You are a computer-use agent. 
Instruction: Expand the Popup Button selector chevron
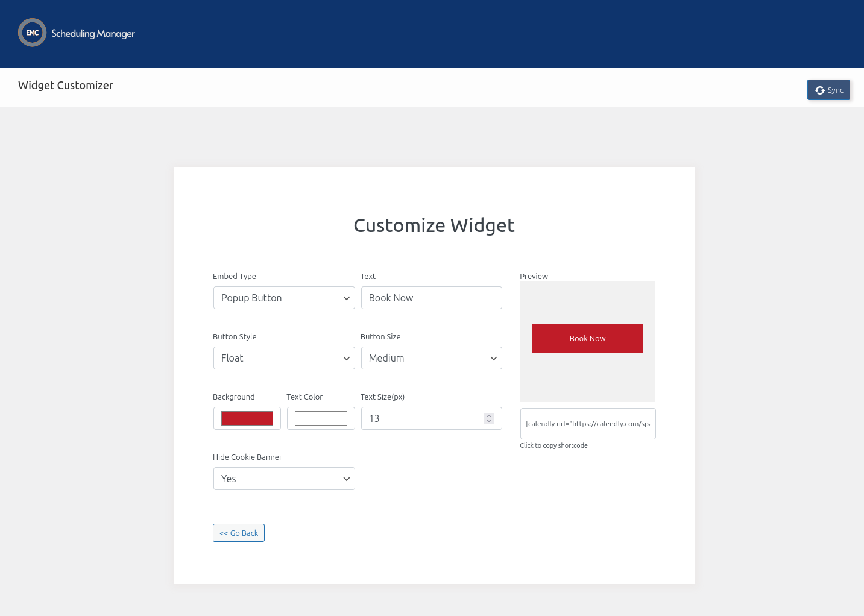[347, 298]
